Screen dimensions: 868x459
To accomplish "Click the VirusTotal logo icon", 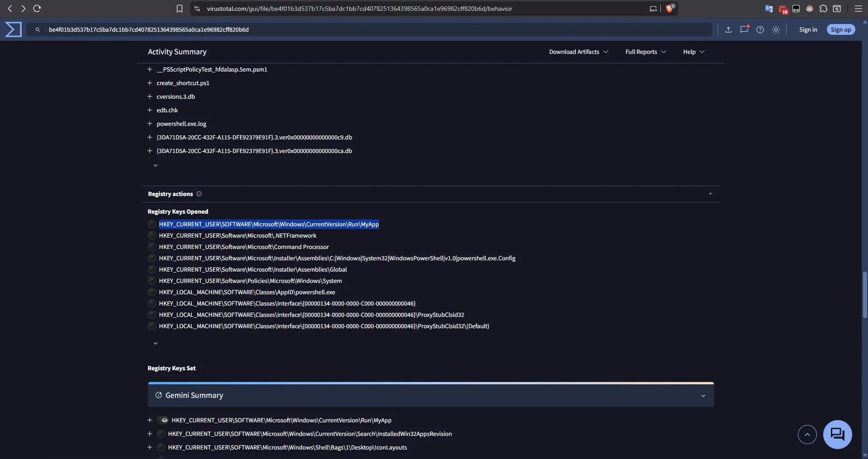I will [13, 29].
